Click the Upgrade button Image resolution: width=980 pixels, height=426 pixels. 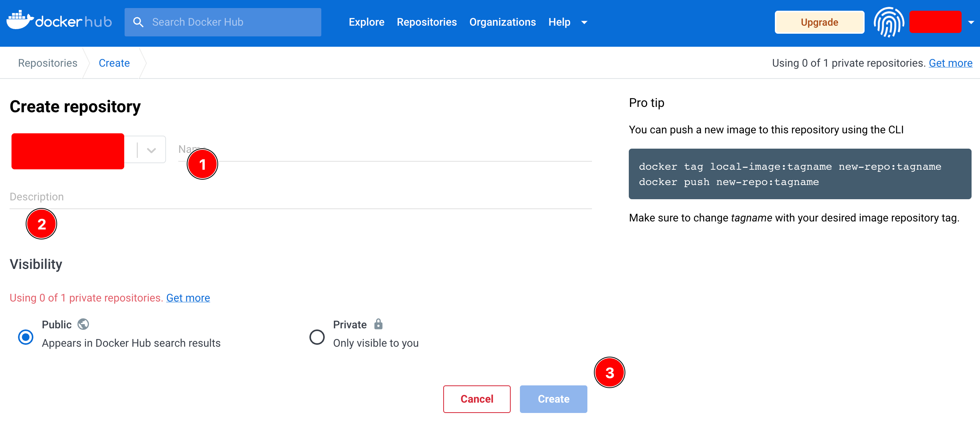pos(819,22)
